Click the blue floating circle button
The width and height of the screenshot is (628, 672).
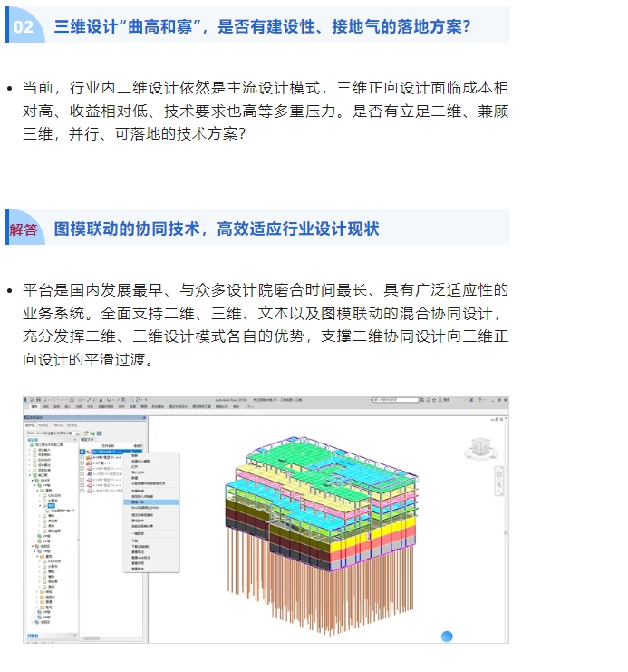click(446, 637)
